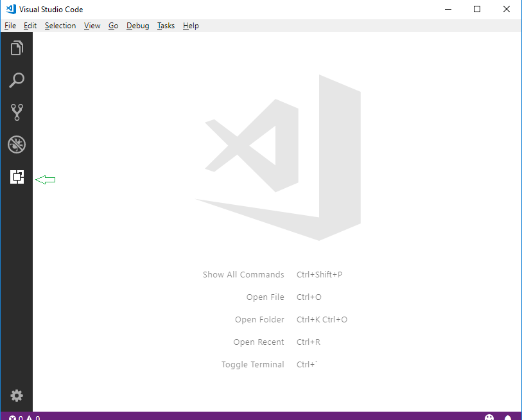Click the notifications bell in status bar

[508, 417]
